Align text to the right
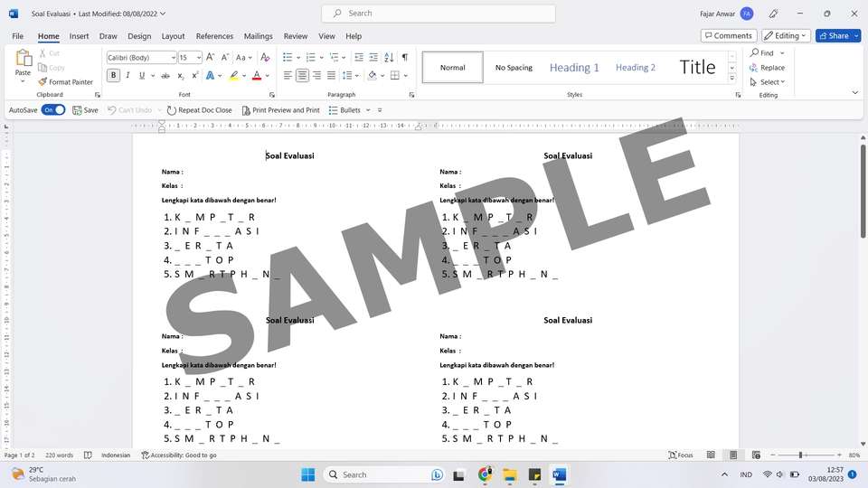 (316, 76)
